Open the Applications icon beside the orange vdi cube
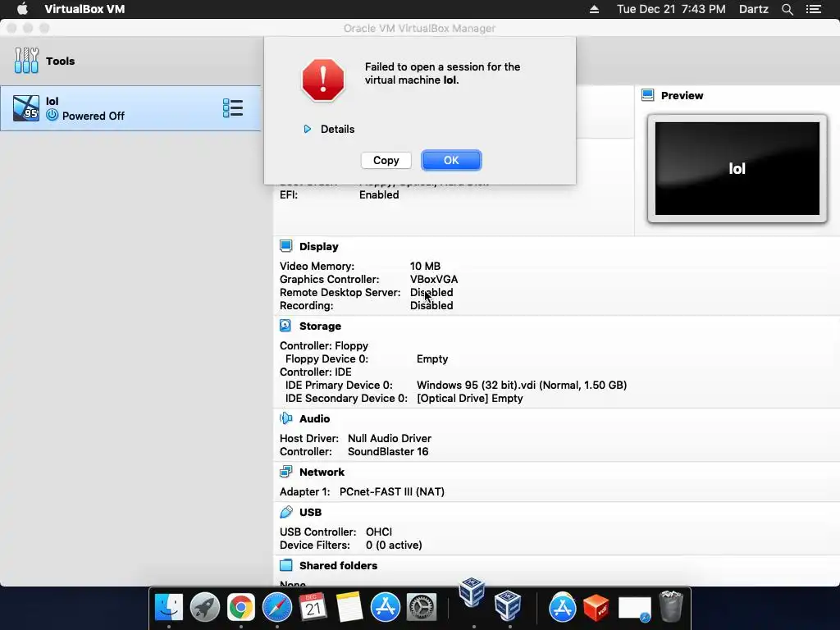Screen dimensions: 840x630 pyautogui.click(x=562, y=607)
